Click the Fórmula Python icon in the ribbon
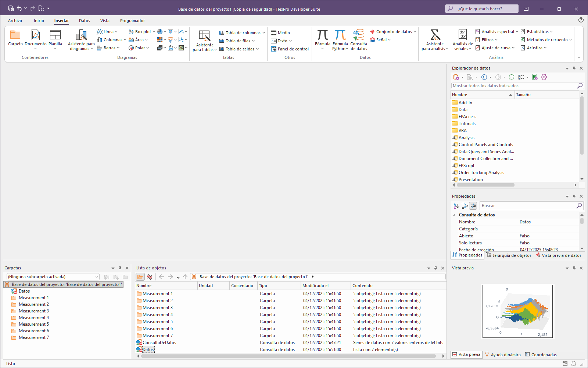The height and width of the screenshot is (368, 588). (x=340, y=36)
